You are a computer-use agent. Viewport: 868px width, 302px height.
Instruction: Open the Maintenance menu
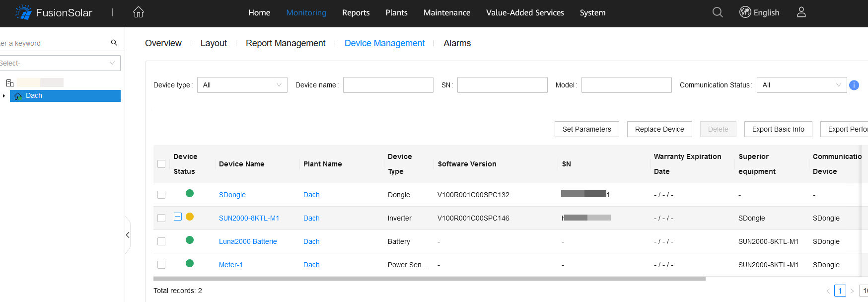pyautogui.click(x=447, y=13)
